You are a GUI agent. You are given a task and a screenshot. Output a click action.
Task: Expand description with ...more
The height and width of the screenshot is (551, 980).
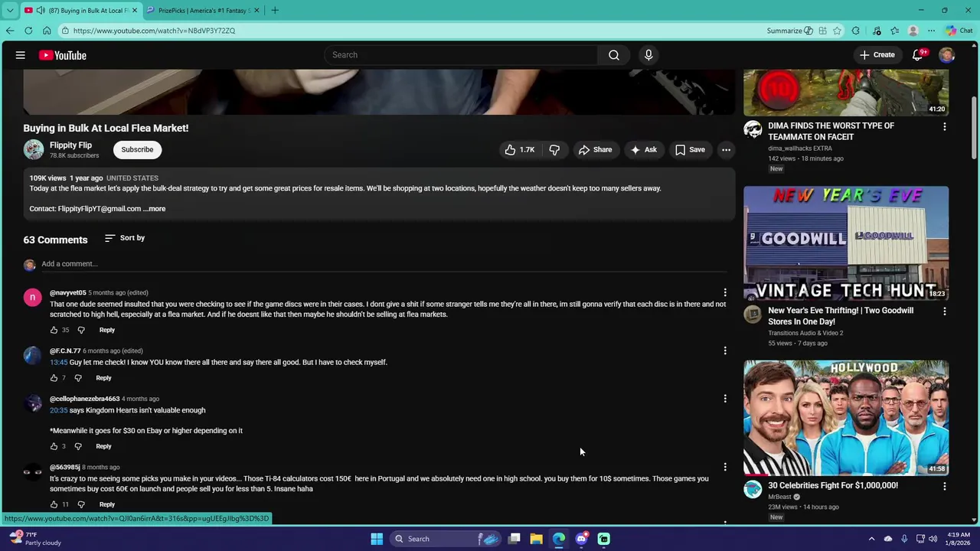click(x=154, y=209)
